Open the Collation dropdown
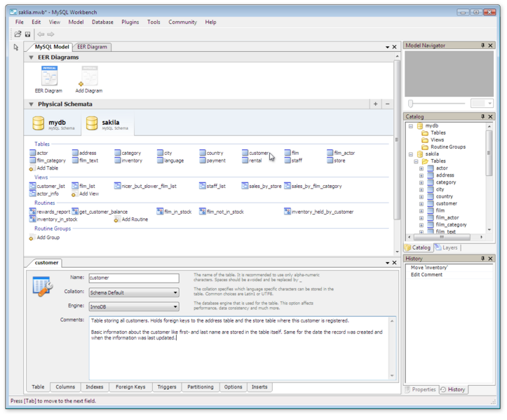Viewport: 507px width, 420px height. (x=133, y=292)
